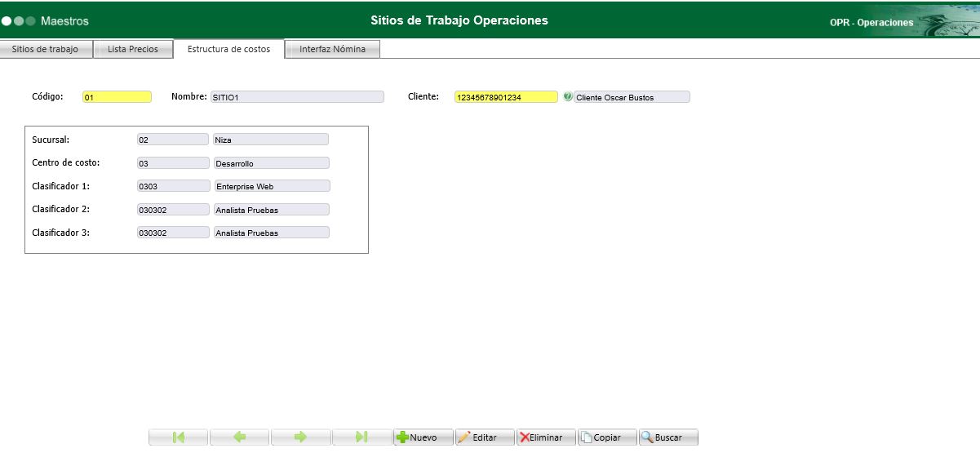
Task: Select the Estructura de costos tab
Action: pos(228,49)
